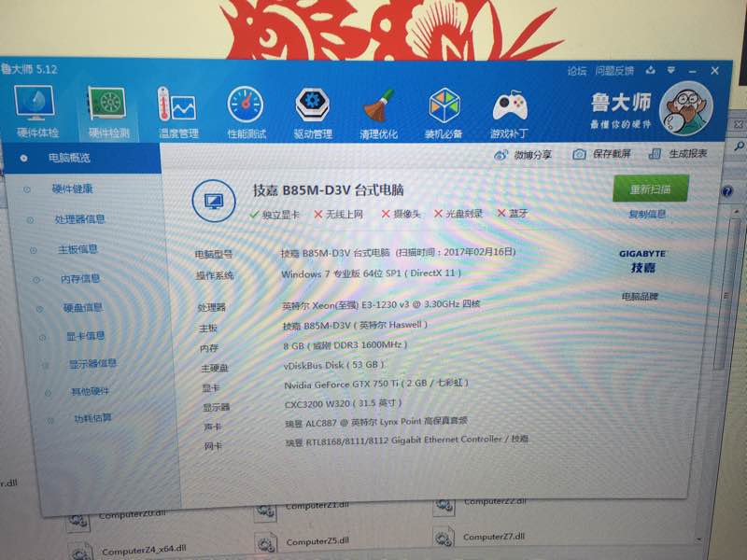Click the 独立显卡 checkmark indicator
This screenshot has height=560, width=747.
pos(275,215)
